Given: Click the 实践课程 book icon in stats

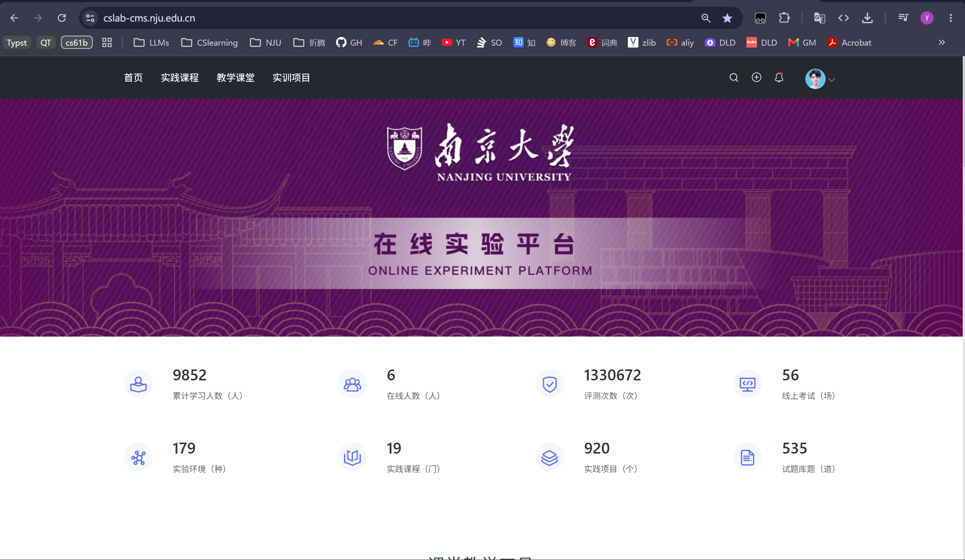Looking at the screenshot, I should point(352,457).
